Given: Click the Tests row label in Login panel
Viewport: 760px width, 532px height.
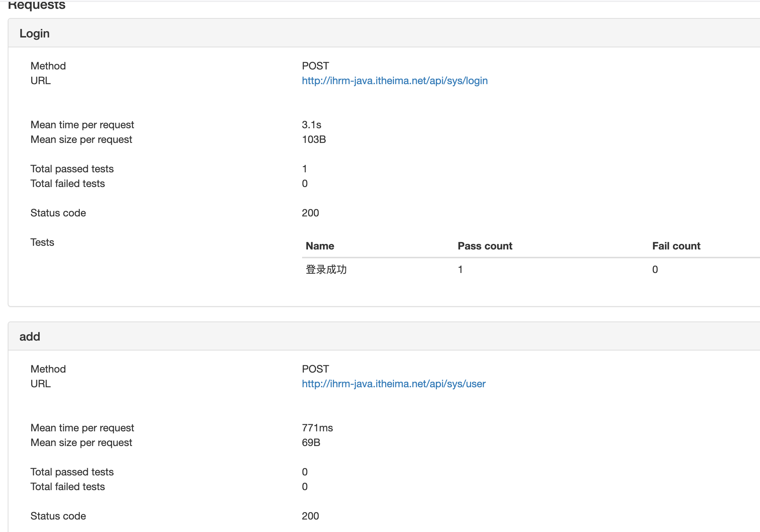Looking at the screenshot, I should point(42,242).
